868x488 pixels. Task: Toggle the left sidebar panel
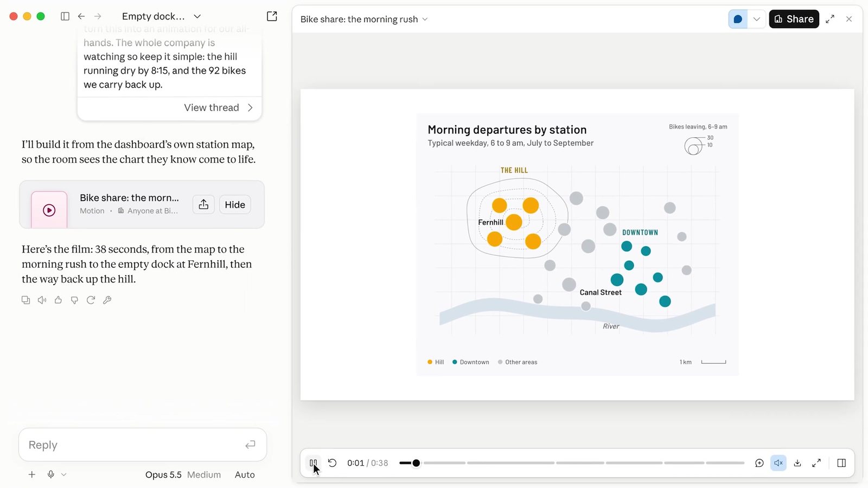coord(65,16)
